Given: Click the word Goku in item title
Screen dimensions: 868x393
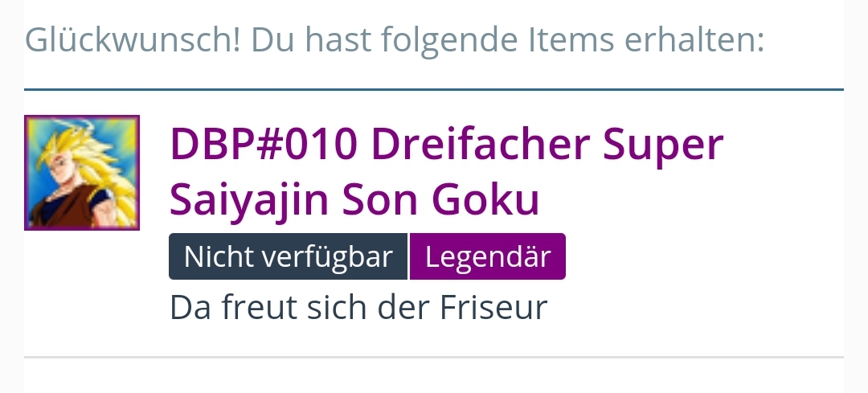Looking at the screenshot, I should point(485,200).
